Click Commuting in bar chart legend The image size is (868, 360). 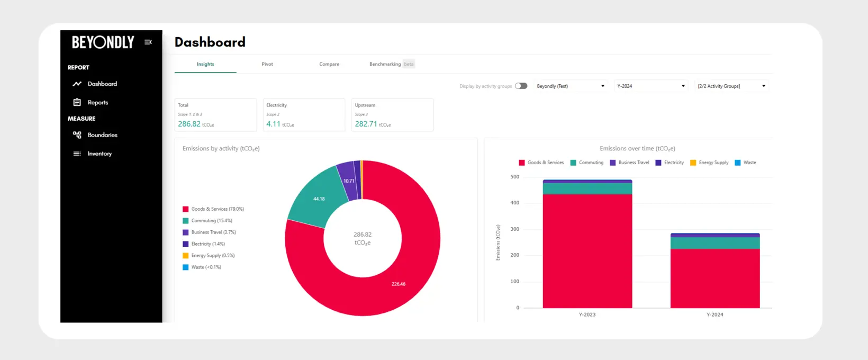click(586, 163)
